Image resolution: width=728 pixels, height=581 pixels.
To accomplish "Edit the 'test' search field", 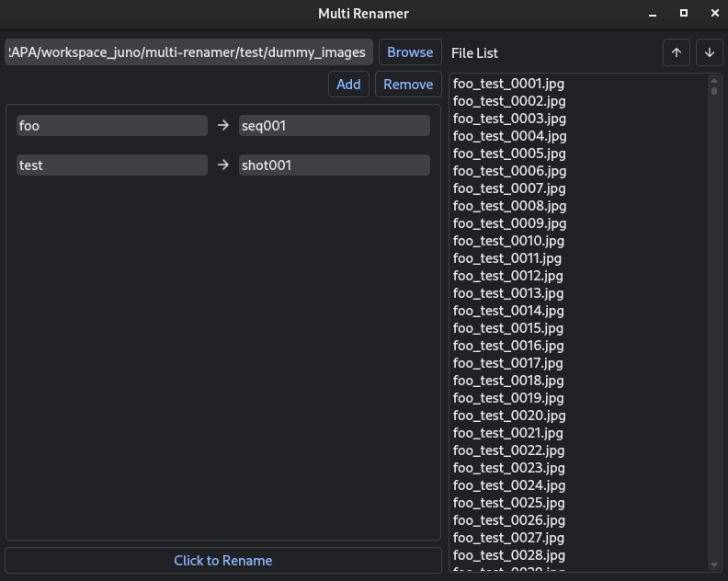I will tap(112, 165).
